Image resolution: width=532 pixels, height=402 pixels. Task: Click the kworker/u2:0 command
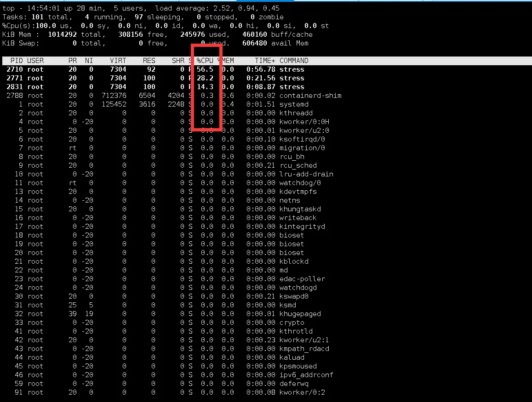pyautogui.click(x=304, y=130)
